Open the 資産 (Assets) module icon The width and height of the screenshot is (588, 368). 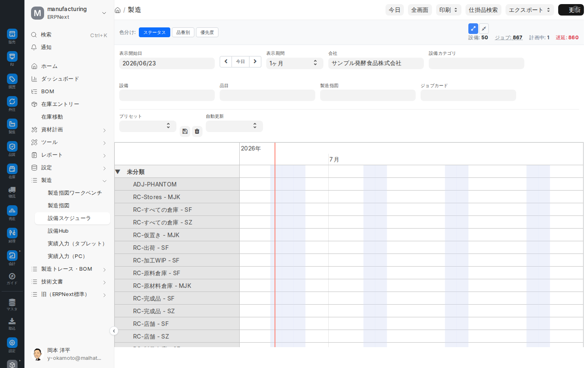point(12,211)
